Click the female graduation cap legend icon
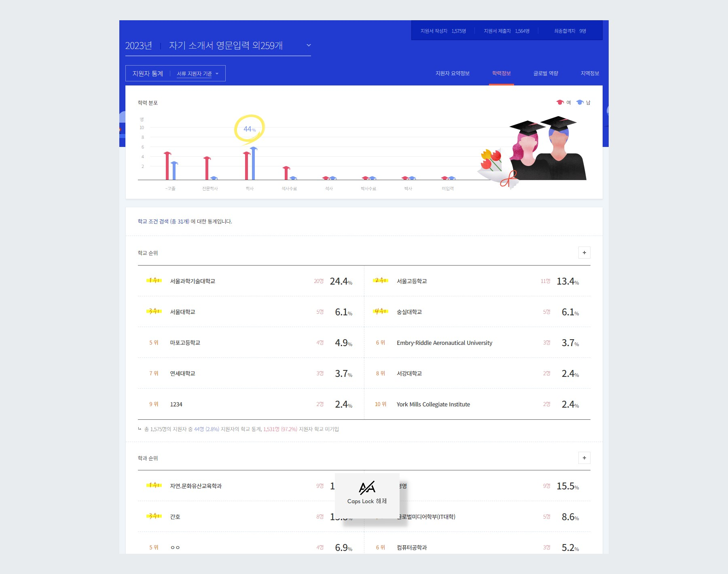 pyautogui.click(x=560, y=102)
